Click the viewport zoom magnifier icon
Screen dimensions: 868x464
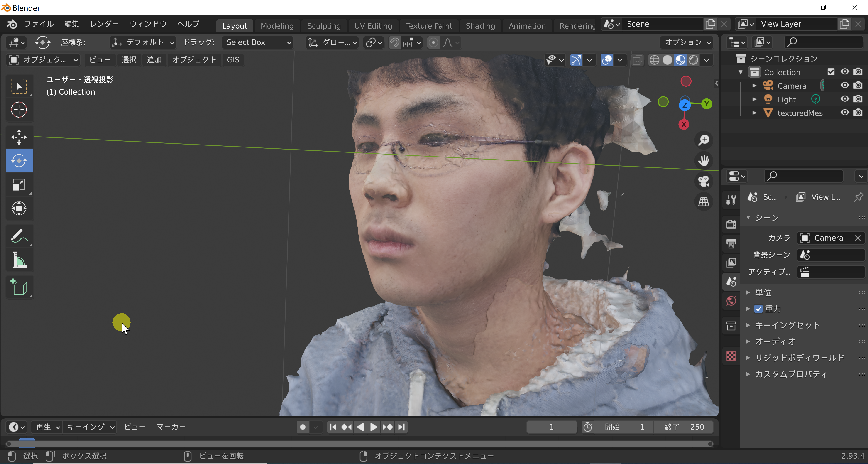pyautogui.click(x=704, y=140)
